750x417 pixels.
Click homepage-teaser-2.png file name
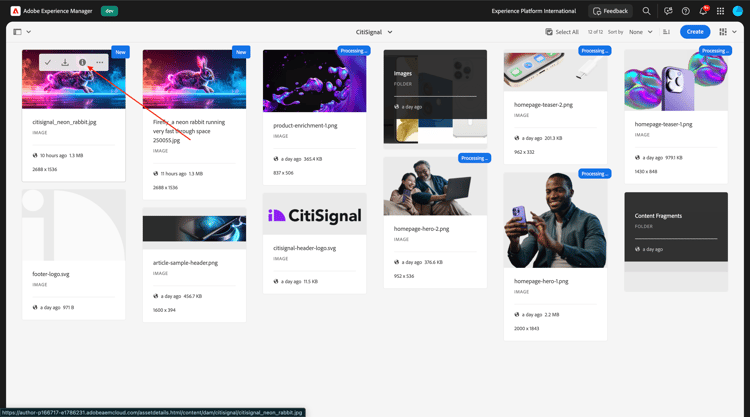543,105
